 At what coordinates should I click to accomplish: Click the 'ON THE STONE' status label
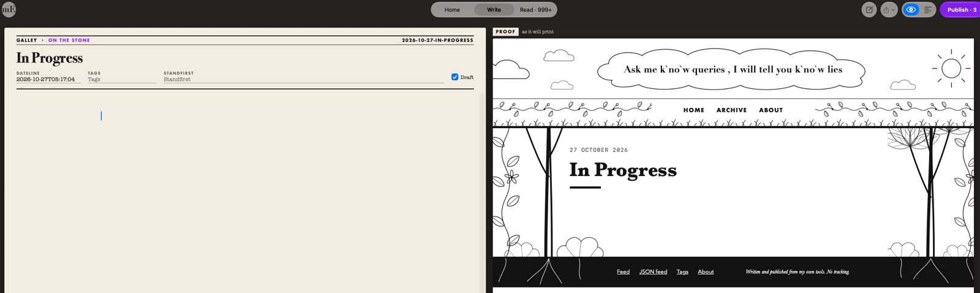pos(69,40)
